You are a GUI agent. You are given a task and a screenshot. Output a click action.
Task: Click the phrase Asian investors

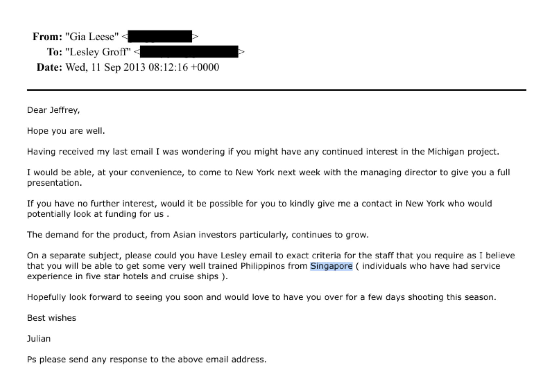click(x=205, y=235)
